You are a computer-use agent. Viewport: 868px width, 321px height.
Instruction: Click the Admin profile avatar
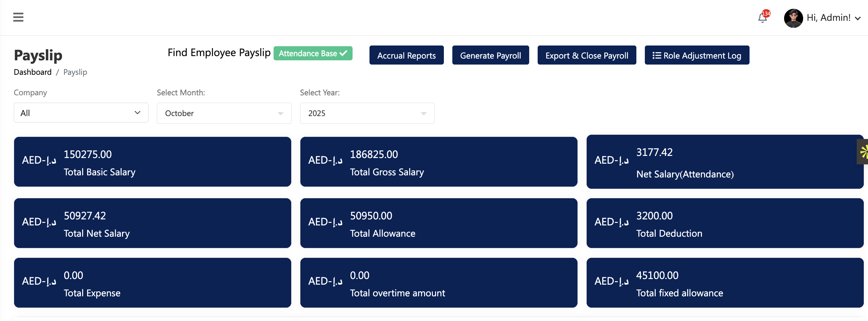(x=793, y=18)
